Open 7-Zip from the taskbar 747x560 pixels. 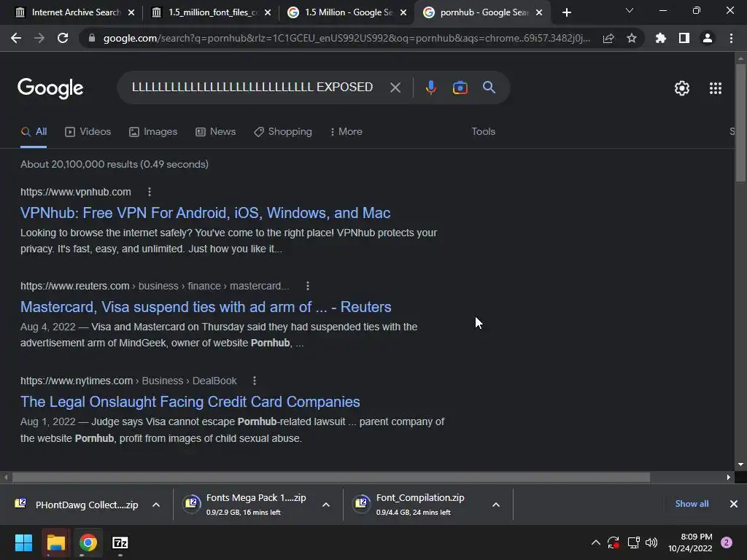click(x=120, y=542)
